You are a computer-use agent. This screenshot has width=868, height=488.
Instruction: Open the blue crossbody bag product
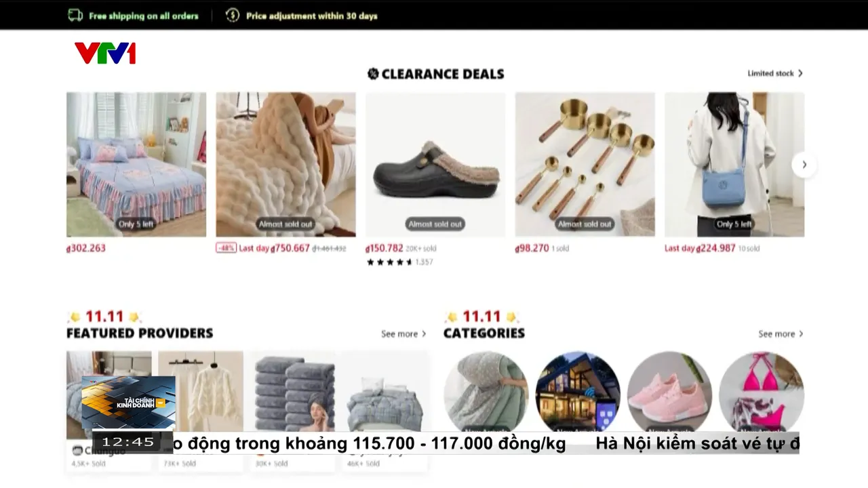(734, 165)
